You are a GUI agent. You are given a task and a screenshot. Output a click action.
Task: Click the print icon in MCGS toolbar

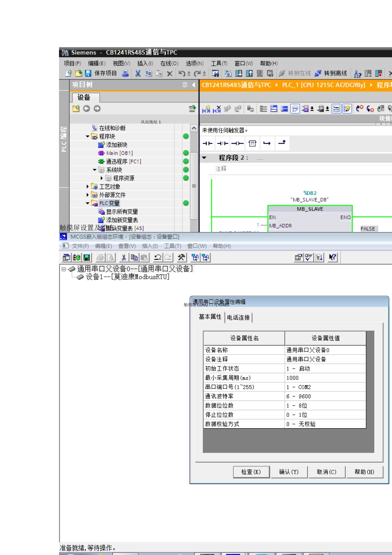tap(100, 257)
